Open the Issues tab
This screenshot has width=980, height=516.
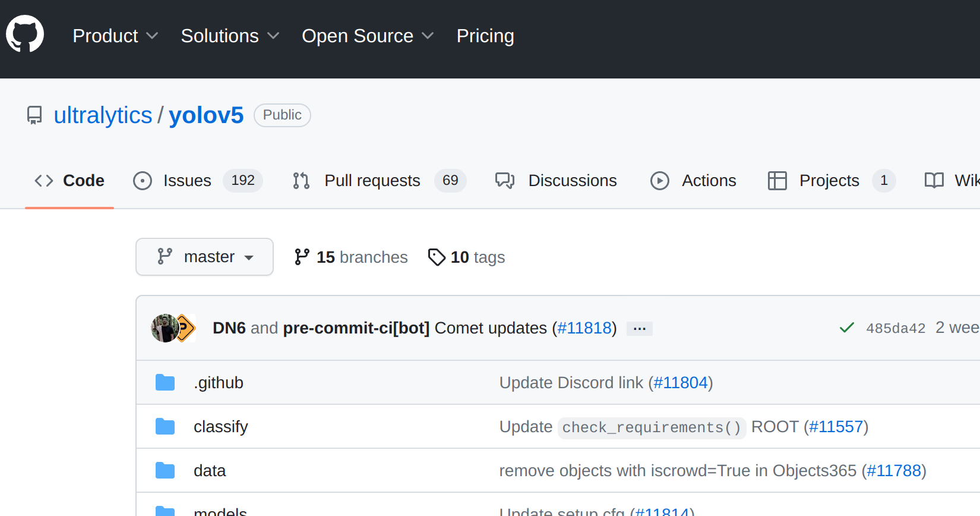tap(198, 180)
